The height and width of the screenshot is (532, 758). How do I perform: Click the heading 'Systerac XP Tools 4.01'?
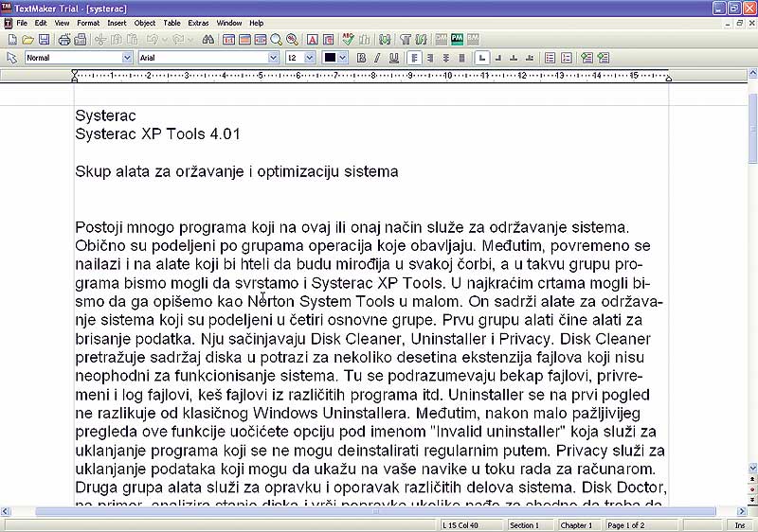pos(157,133)
